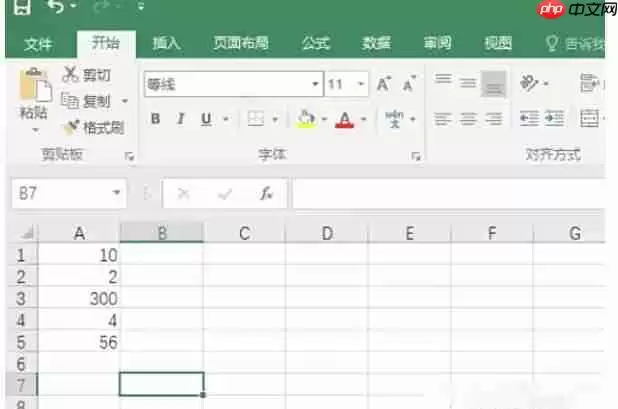Switch to the 视图 (View) tab

(498, 43)
